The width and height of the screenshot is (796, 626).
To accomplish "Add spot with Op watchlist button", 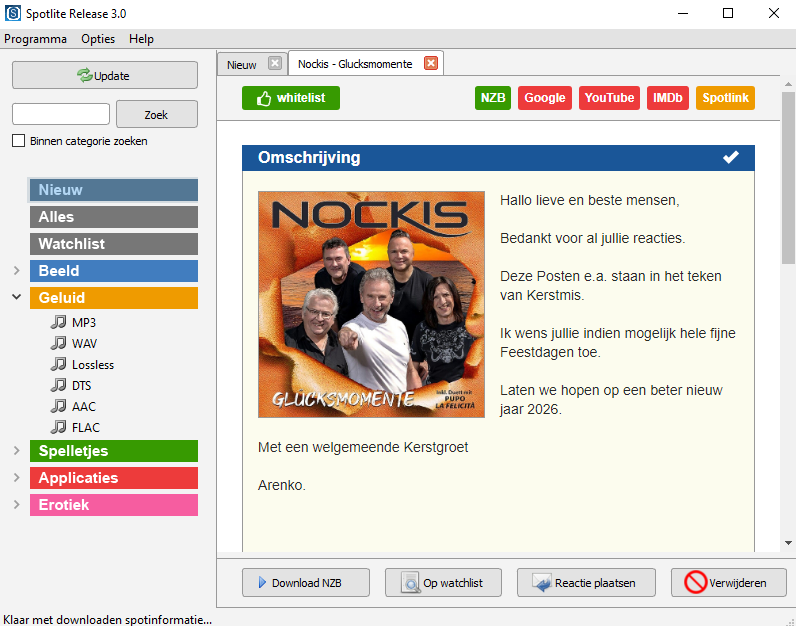I will (x=442, y=582).
